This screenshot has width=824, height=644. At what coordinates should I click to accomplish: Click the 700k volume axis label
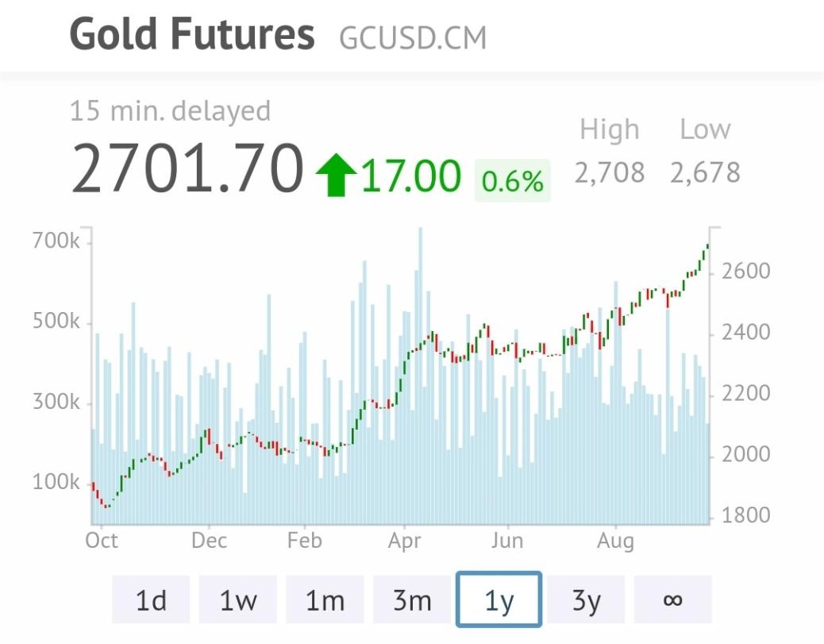(56, 241)
